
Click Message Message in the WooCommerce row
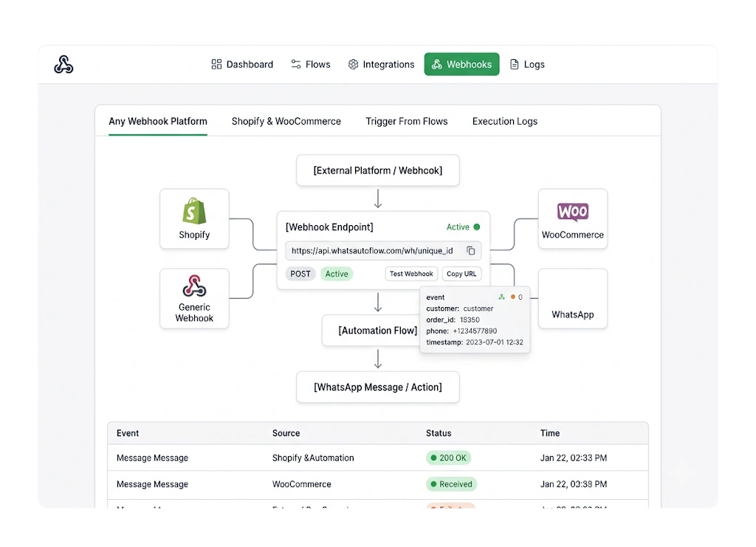pos(152,484)
